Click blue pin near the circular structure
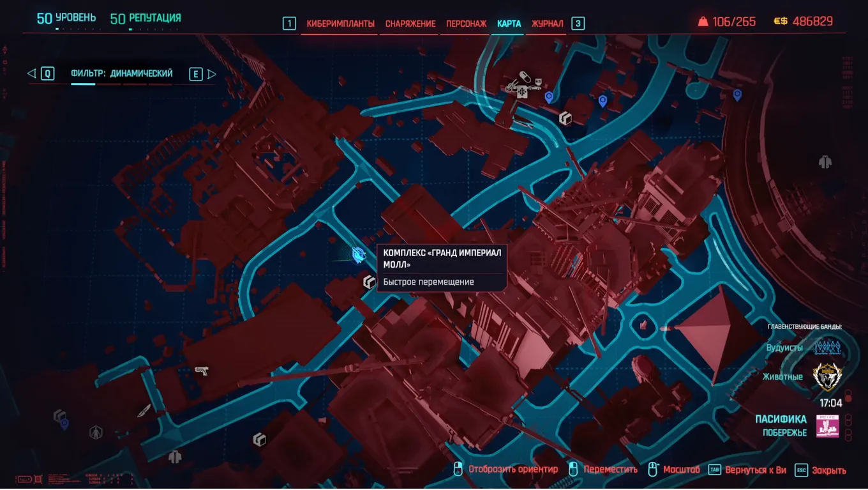Screen dimensions: 868x490 click(737, 95)
